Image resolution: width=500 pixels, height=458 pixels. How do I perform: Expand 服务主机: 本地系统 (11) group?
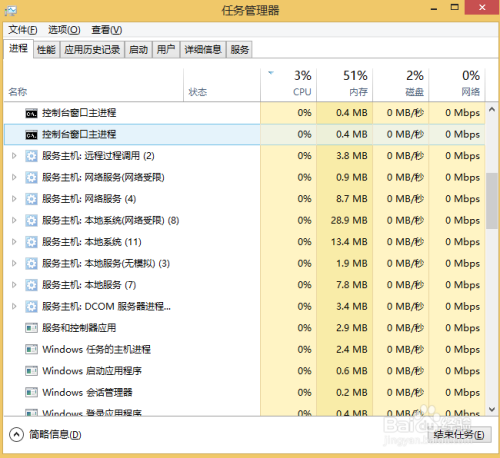(14, 242)
